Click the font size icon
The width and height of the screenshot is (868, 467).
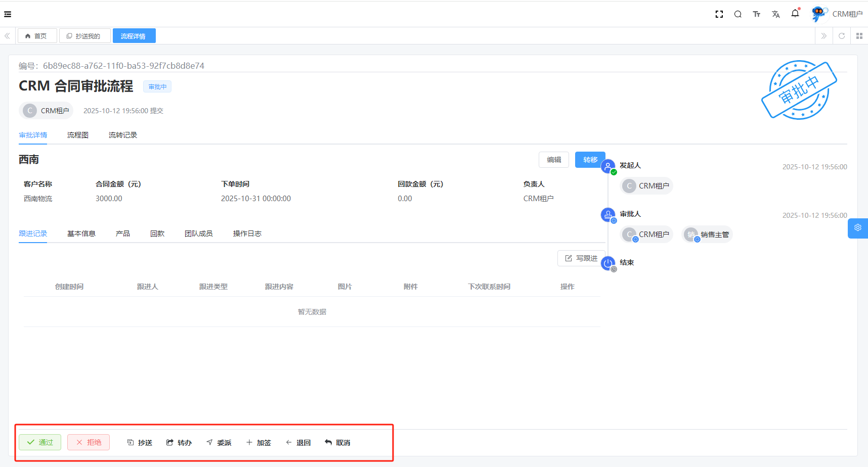point(756,14)
